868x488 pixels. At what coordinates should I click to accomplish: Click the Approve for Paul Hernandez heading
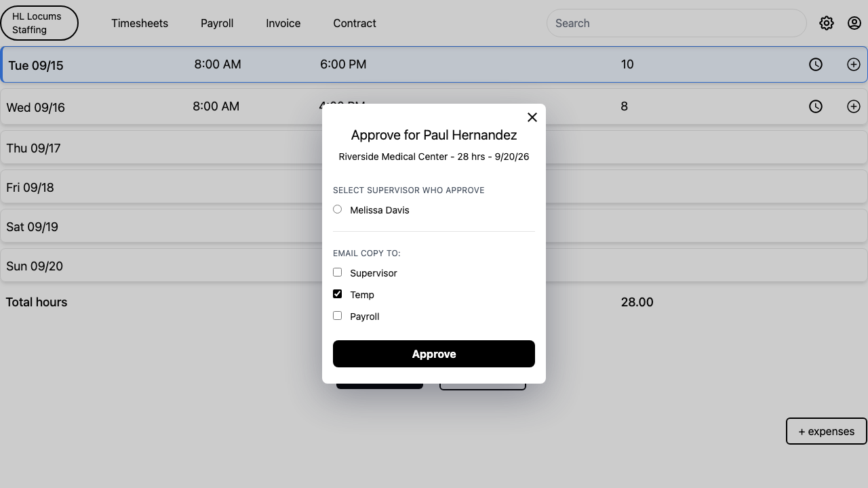[434, 135]
